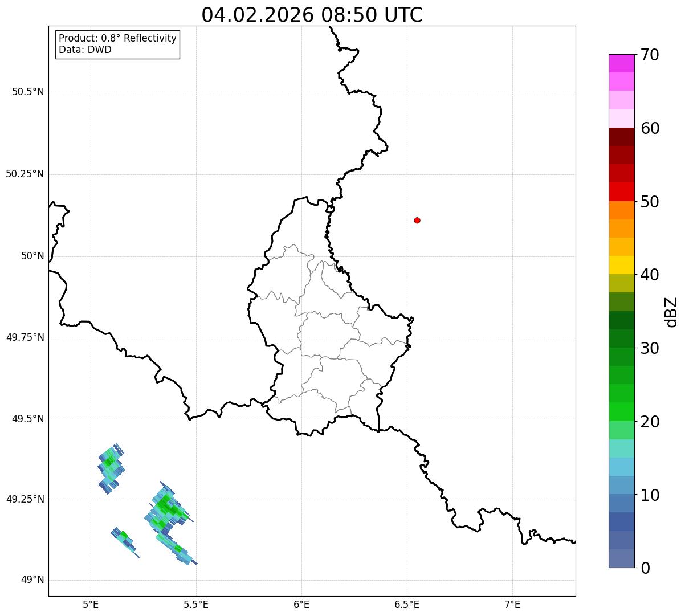The image size is (685, 616).
Task: Click the title 04.02.2026 08:50 UTC
Action: tap(312, 15)
